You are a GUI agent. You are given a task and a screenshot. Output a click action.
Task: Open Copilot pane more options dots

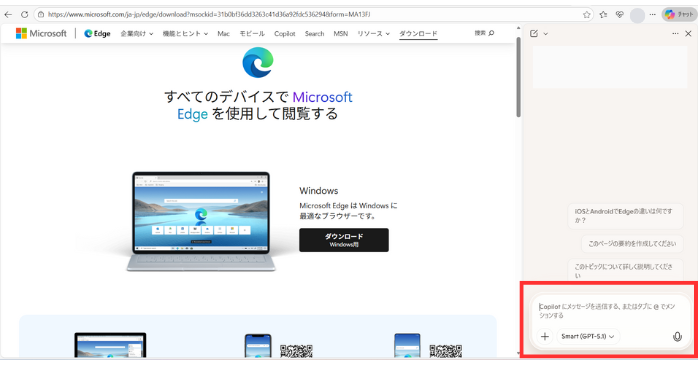click(675, 33)
